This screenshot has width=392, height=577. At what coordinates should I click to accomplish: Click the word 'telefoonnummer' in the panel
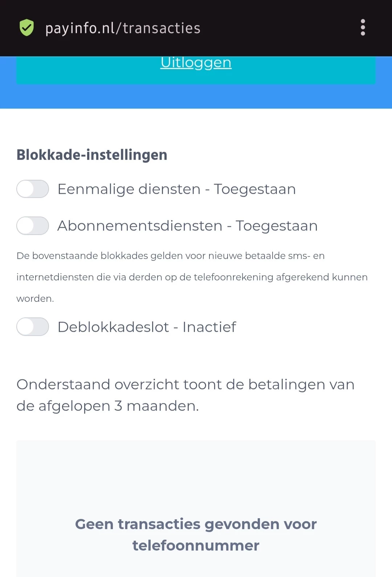pyautogui.click(x=196, y=545)
